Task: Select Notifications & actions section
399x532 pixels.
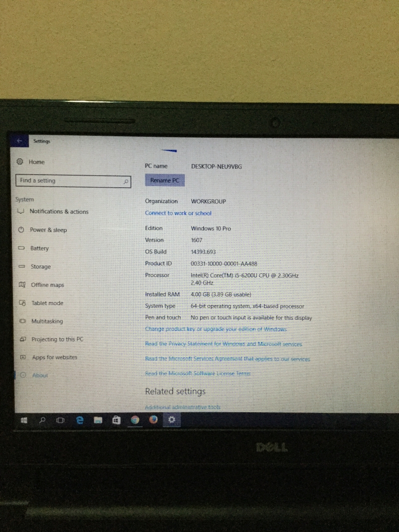Action: point(58,212)
